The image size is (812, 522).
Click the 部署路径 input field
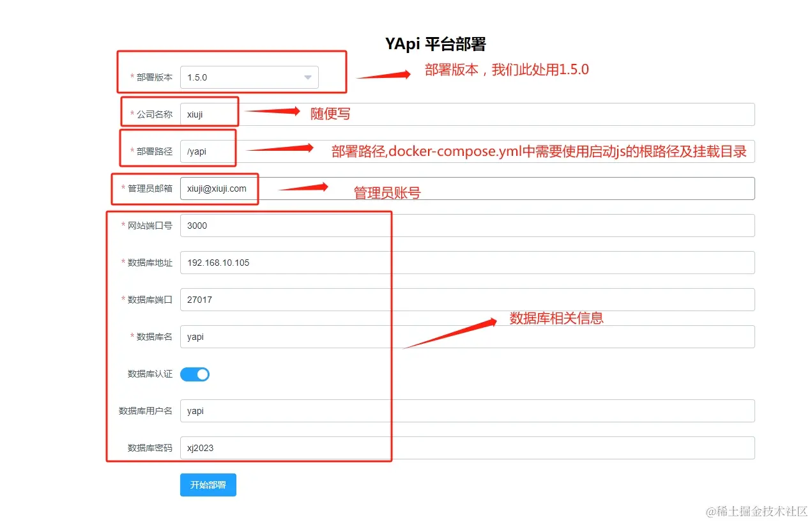pos(467,151)
